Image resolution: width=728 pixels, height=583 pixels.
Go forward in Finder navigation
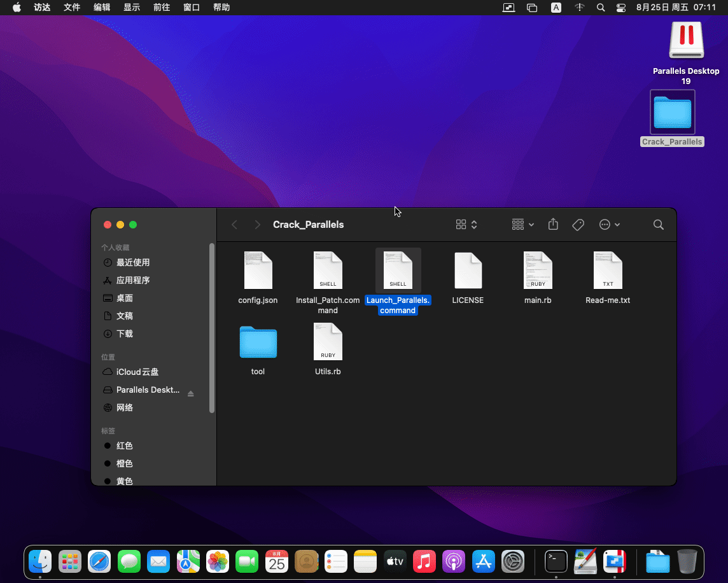tap(257, 225)
